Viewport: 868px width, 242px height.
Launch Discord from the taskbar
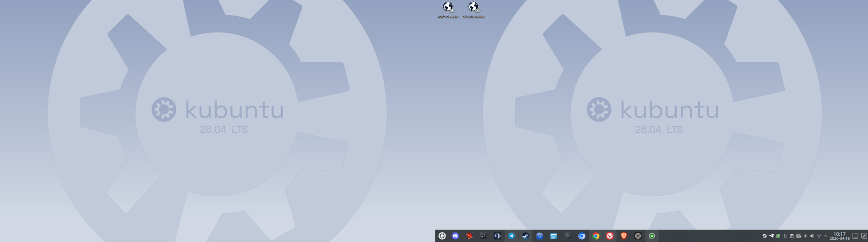tap(455, 236)
